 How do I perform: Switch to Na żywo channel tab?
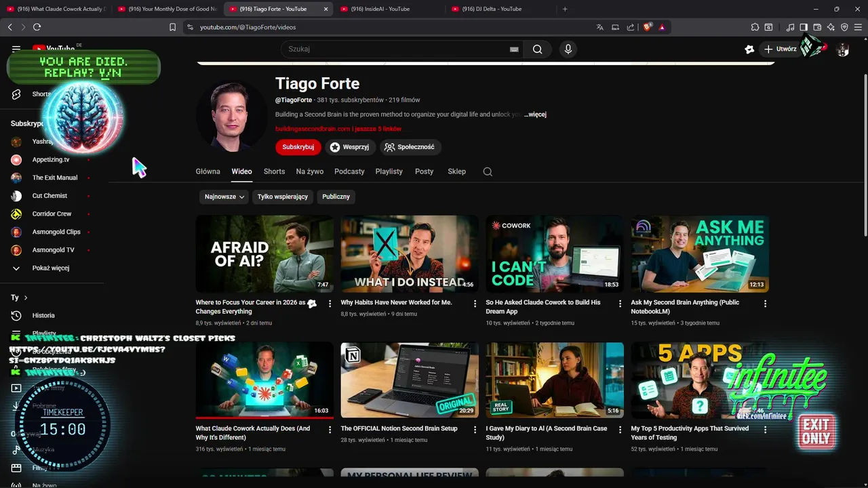310,171
